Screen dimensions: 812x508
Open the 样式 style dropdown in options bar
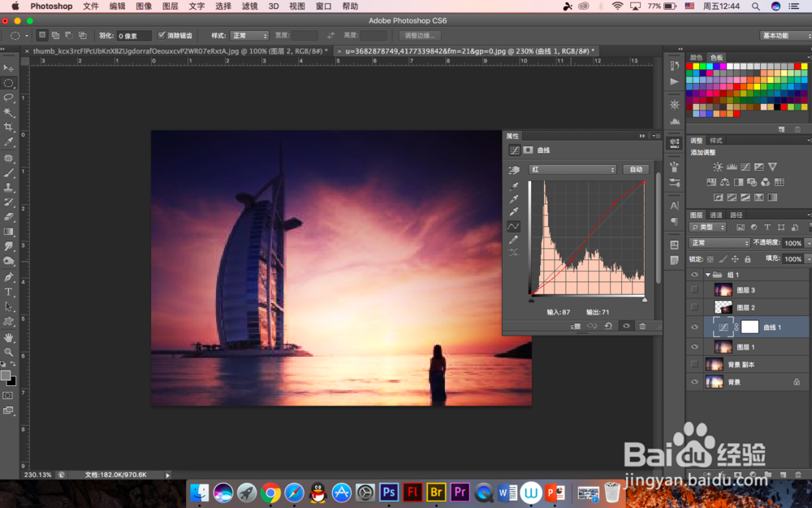pos(249,36)
